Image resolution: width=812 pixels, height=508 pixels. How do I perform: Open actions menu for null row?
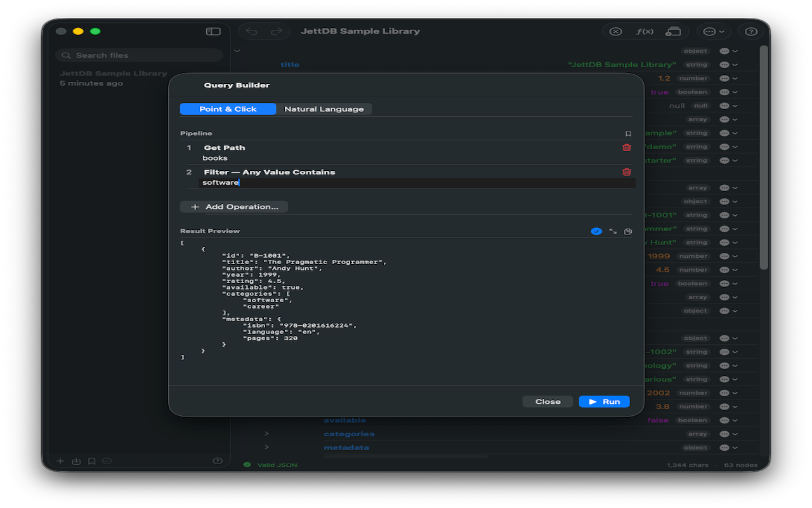click(x=728, y=105)
